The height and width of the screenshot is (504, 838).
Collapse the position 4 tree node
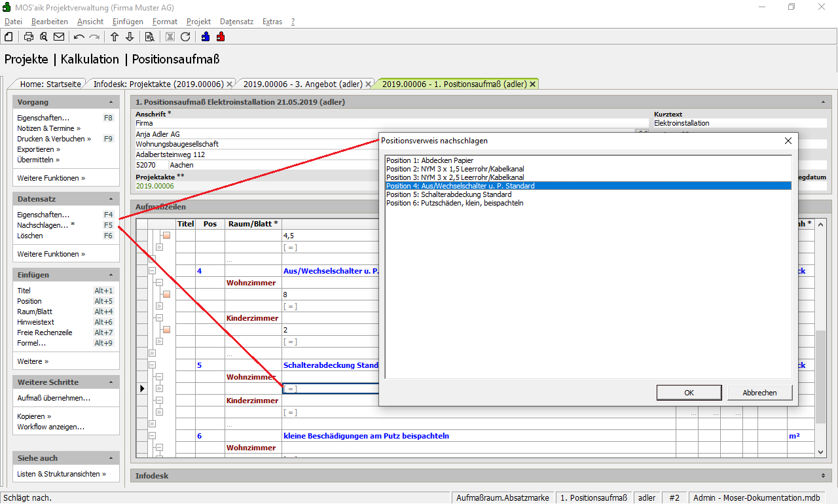(152, 271)
